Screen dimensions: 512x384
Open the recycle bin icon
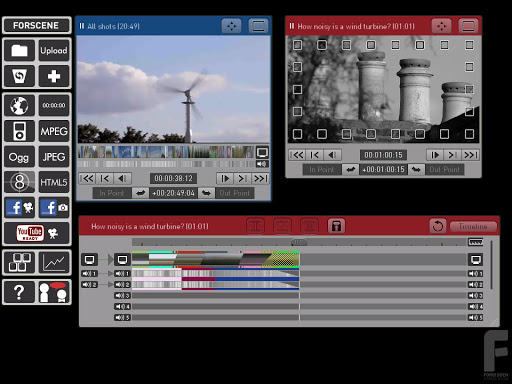point(19,76)
